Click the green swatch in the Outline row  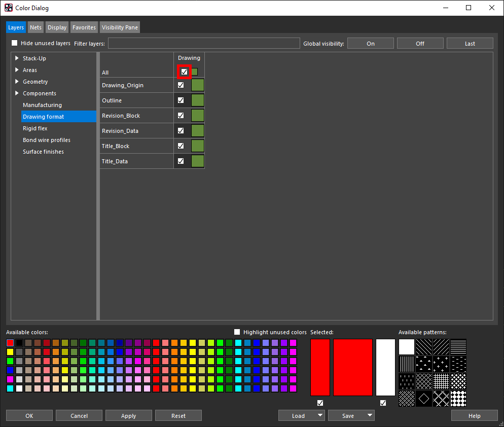(198, 100)
